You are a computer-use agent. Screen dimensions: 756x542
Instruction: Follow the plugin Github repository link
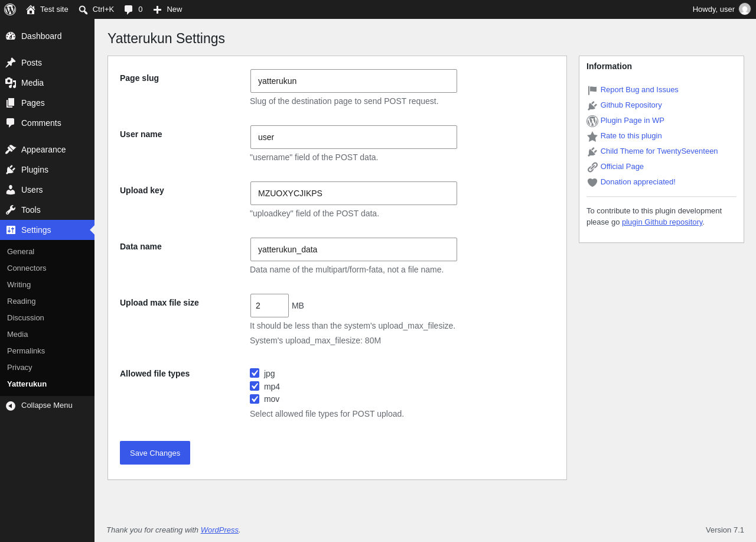[662, 222]
